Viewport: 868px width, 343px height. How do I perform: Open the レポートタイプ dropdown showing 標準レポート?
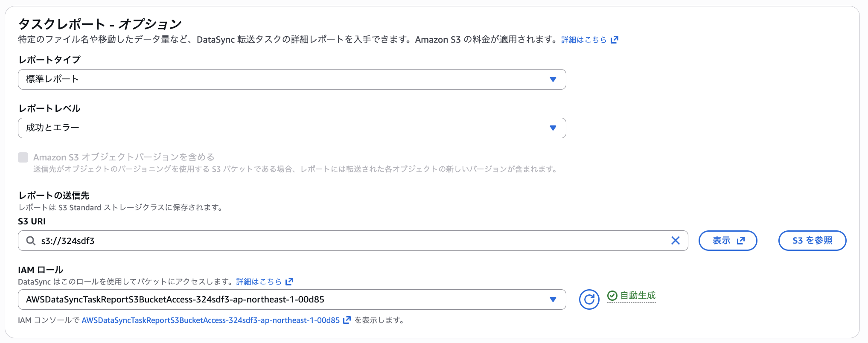pyautogui.click(x=292, y=79)
